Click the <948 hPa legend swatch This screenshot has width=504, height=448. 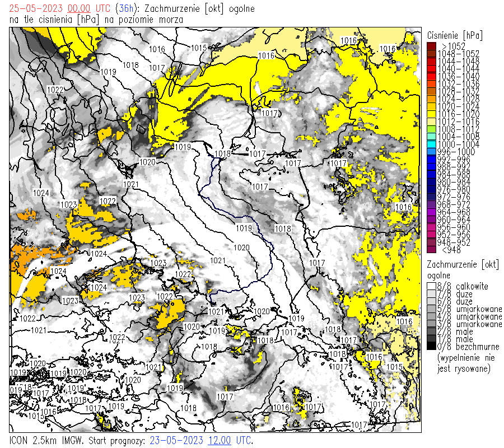pos(431,250)
